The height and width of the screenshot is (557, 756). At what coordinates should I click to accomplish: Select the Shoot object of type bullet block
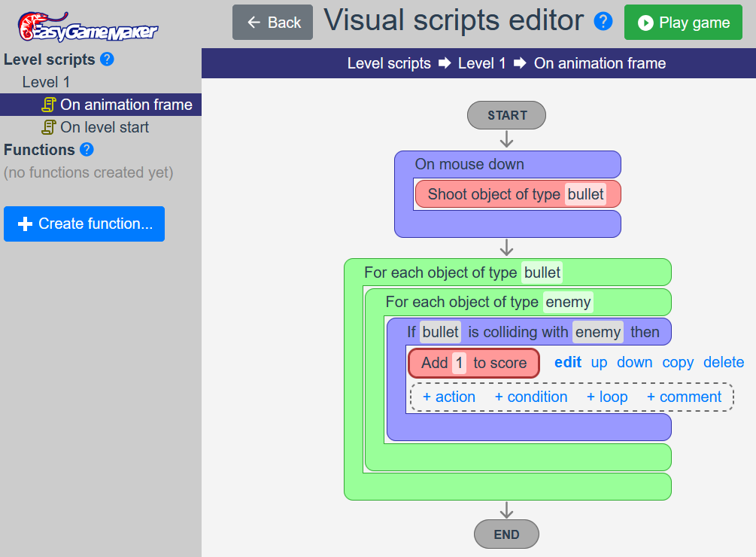pyautogui.click(x=518, y=194)
